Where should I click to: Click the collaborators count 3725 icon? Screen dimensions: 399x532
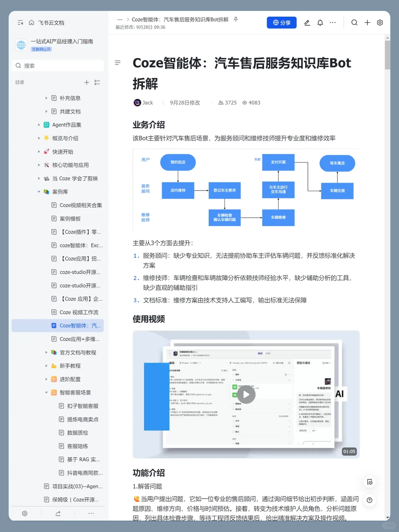[x=221, y=103]
